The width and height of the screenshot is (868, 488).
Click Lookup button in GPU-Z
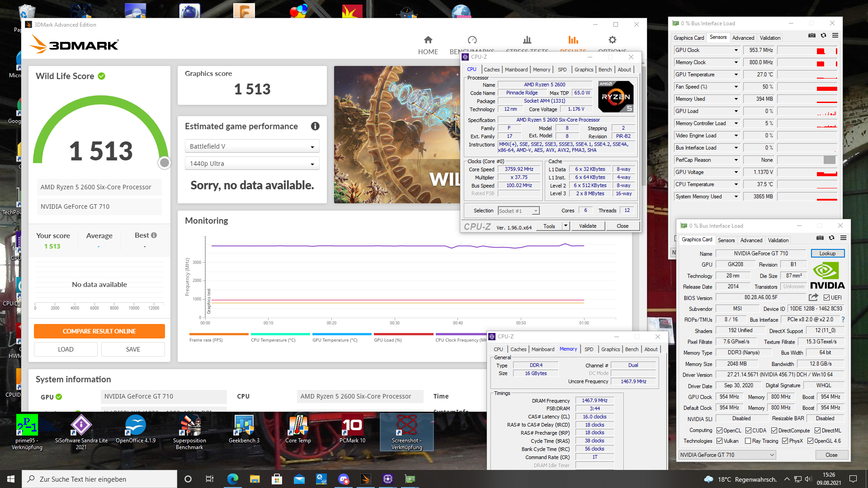pyautogui.click(x=827, y=253)
